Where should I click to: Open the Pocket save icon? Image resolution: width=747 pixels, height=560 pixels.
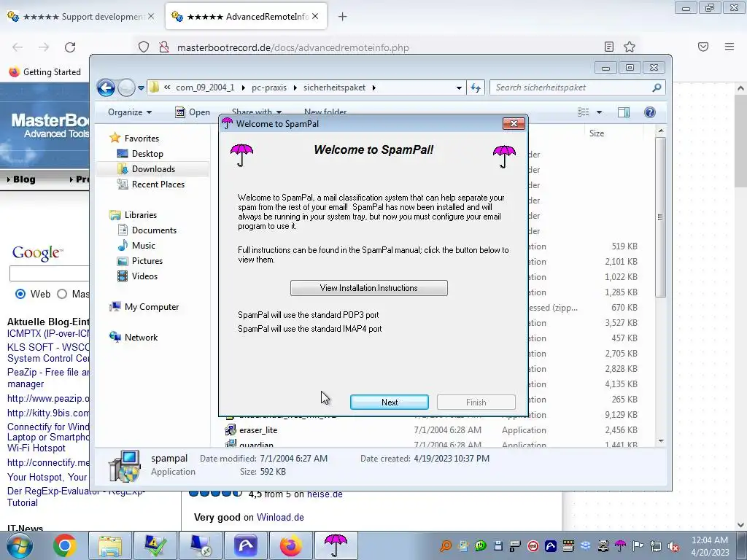703,47
